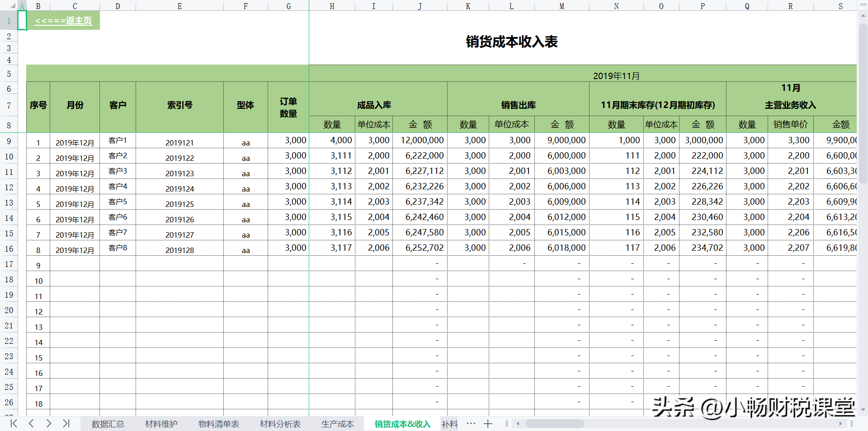Select the 销货成本&收入 sheet tab
The height and width of the screenshot is (431, 868).
402,424
